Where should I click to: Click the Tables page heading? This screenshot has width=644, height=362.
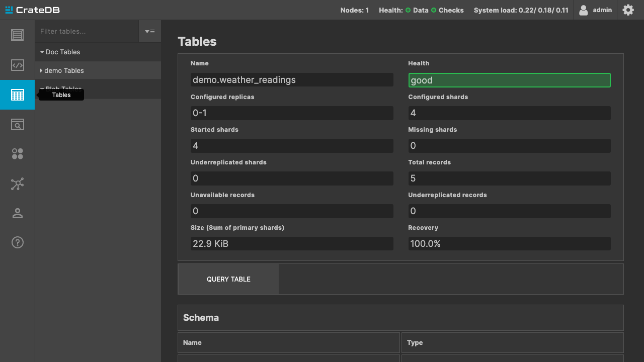coord(197,41)
